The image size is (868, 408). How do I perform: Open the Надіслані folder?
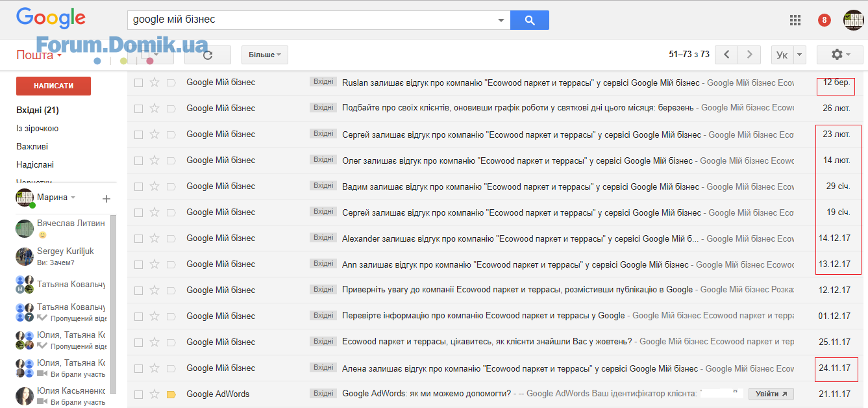point(35,165)
